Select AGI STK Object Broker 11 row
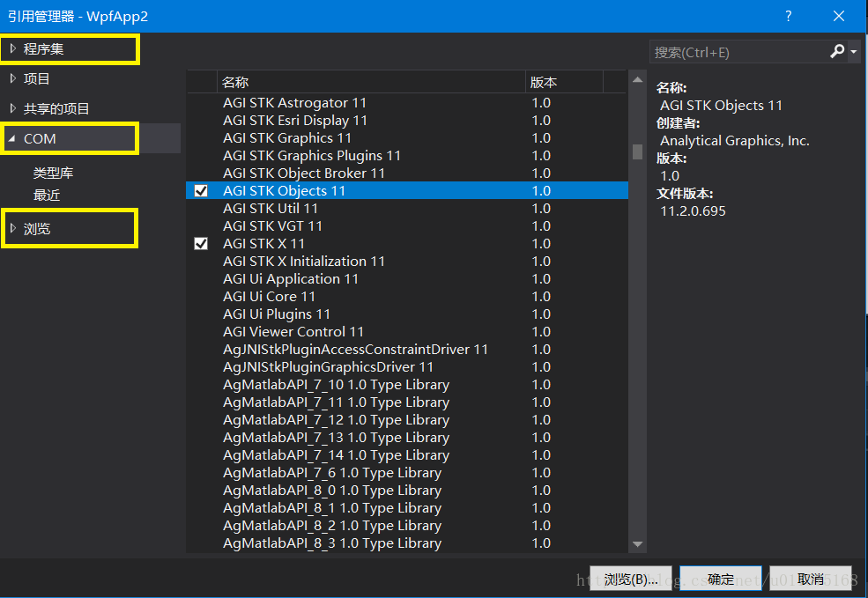This screenshot has width=868, height=598. pyautogui.click(x=407, y=173)
